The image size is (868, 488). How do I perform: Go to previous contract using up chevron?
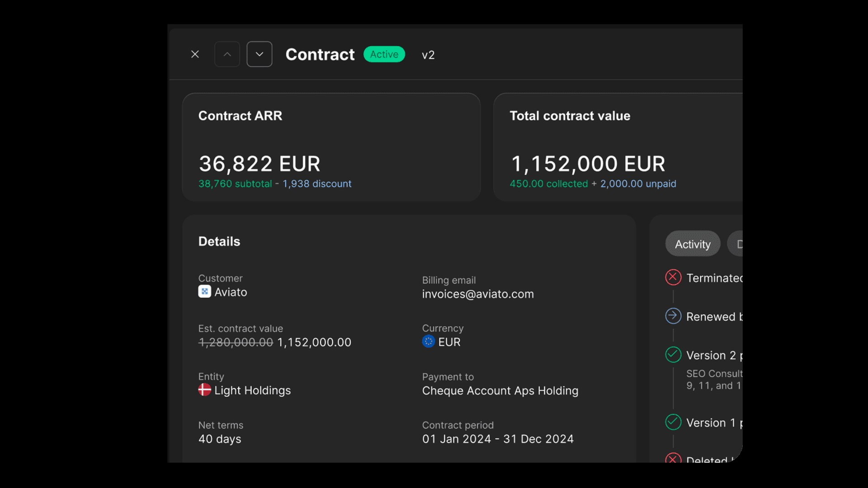coord(227,54)
